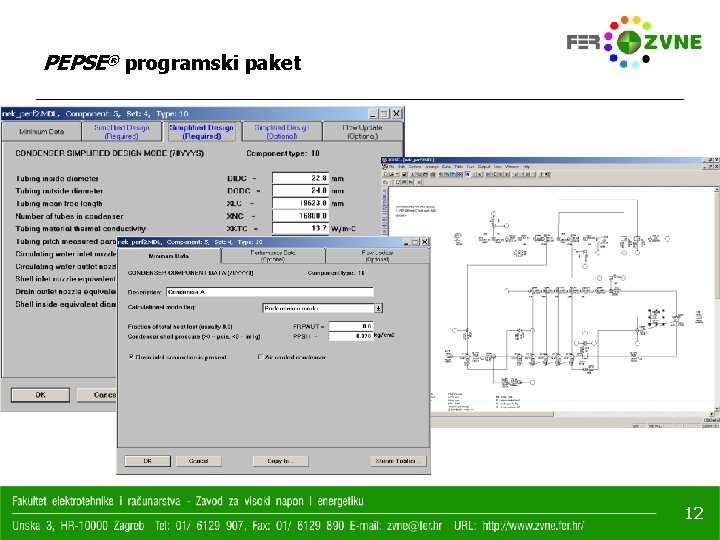This screenshot has height=540, width=720.
Task: Select Flow Update tab in front condenser dialog
Action: (377, 256)
